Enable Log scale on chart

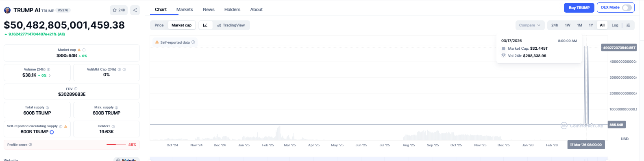click(615, 25)
